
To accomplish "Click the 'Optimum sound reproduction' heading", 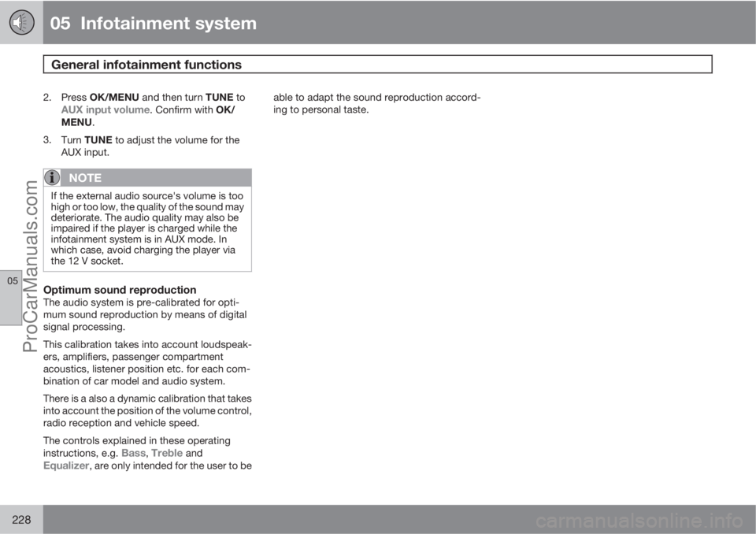I will pos(120,290).
